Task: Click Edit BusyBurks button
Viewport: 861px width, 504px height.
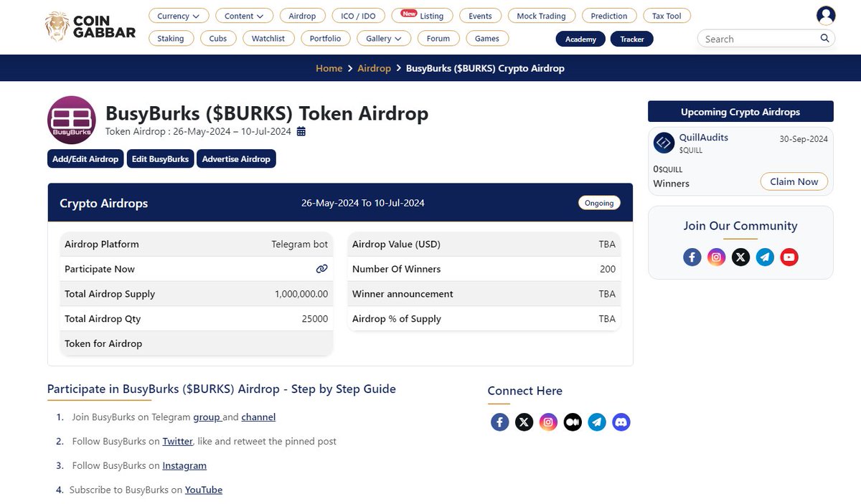Action: tap(160, 158)
